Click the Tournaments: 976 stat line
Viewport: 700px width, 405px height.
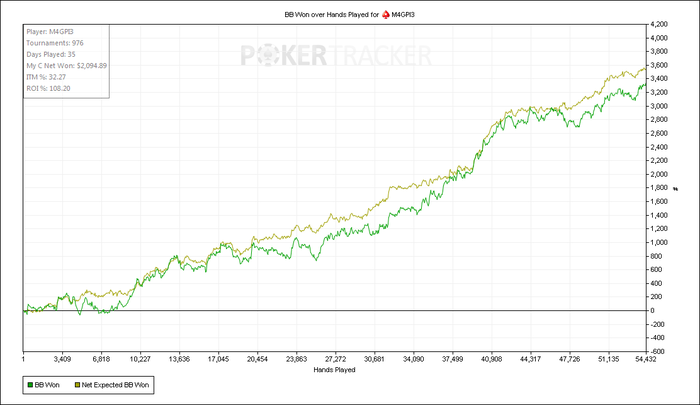tap(55, 43)
